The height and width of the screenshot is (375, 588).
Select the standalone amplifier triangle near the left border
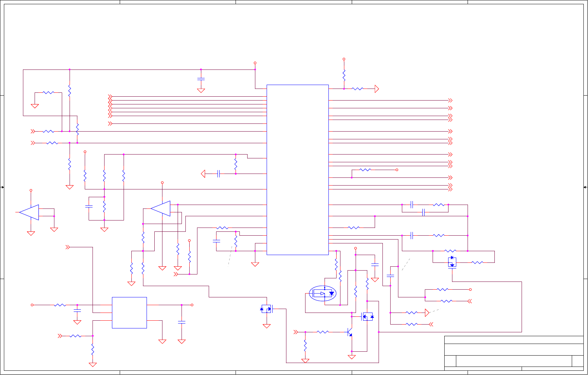click(x=29, y=212)
